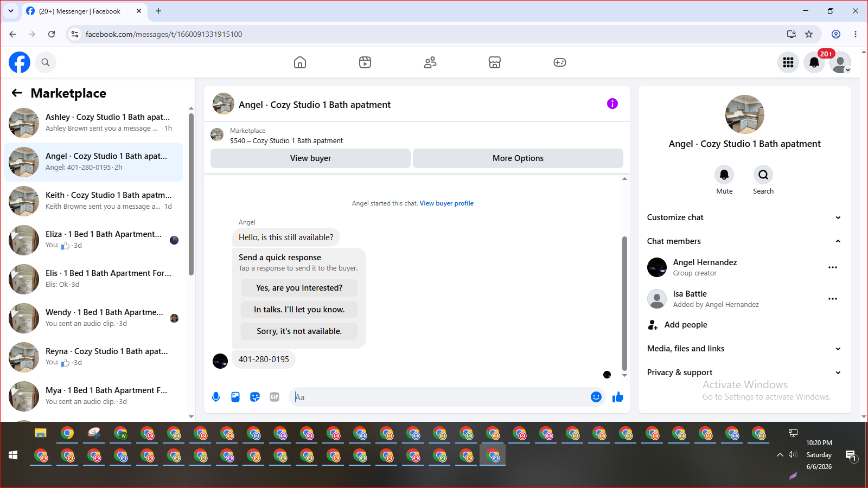This screenshot has width=868, height=488.
Task: Open the Facebook menu grid icon
Action: coord(788,62)
